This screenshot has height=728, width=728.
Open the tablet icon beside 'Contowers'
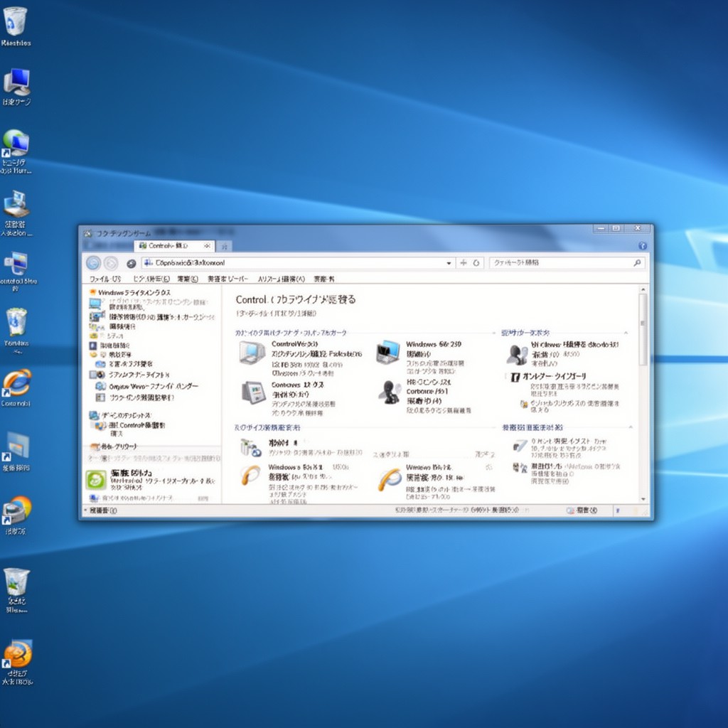(253, 392)
